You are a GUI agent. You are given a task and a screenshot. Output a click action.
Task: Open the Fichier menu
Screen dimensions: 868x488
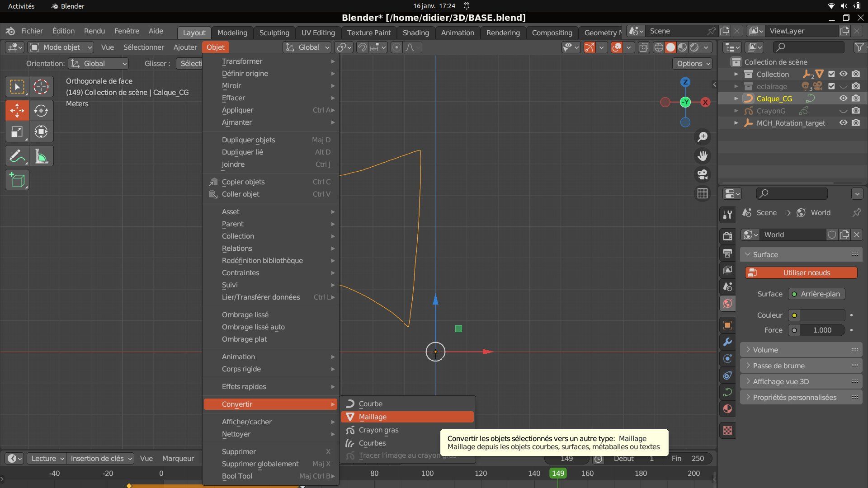point(32,31)
